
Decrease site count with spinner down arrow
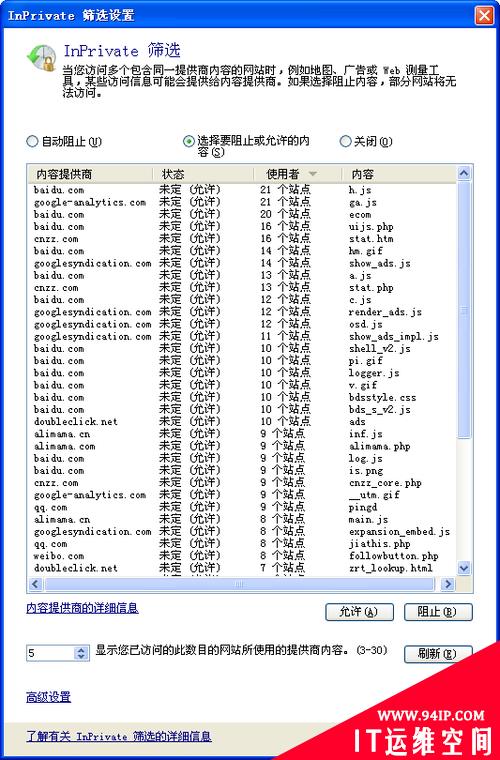tap(82, 657)
